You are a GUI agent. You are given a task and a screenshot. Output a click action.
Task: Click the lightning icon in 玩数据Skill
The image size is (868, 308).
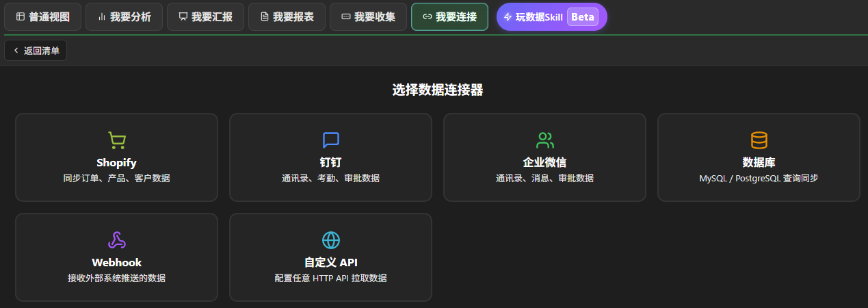tap(508, 17)
